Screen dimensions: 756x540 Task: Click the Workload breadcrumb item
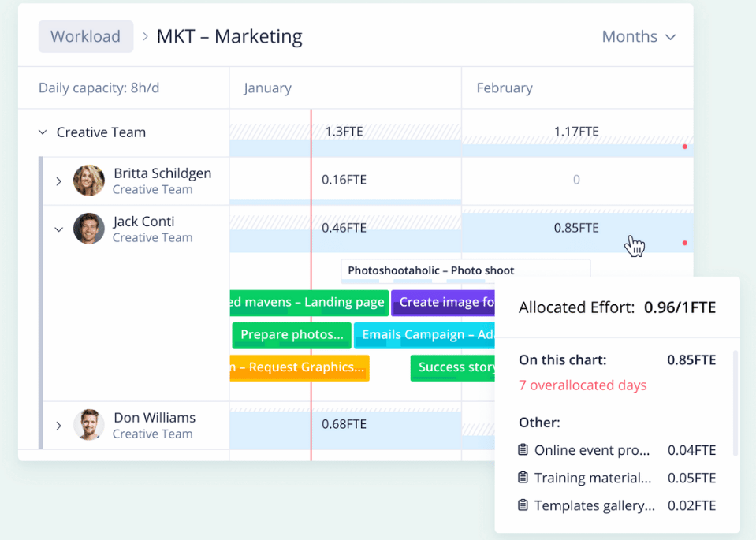85,35
